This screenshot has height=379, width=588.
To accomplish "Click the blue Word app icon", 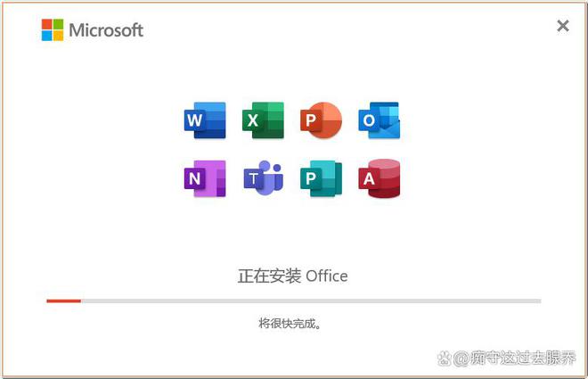I will pos(205,120).
